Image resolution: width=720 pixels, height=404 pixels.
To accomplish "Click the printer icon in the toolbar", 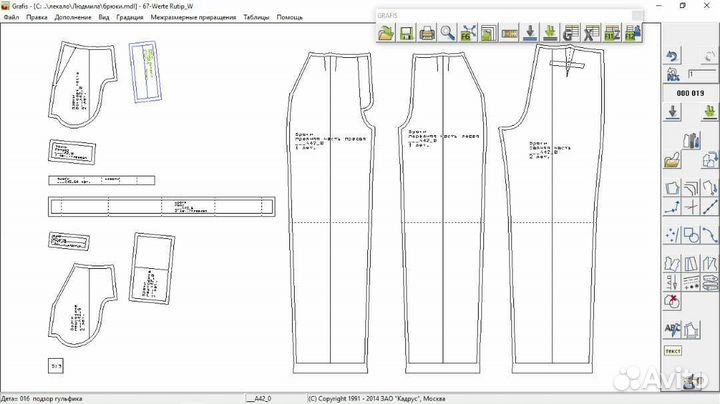I will pyautogui.click(x=427, y=33).
